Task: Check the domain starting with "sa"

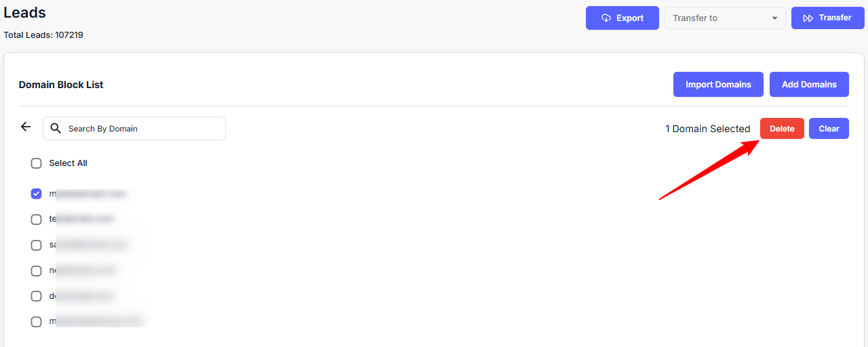Action: (37, 245)
